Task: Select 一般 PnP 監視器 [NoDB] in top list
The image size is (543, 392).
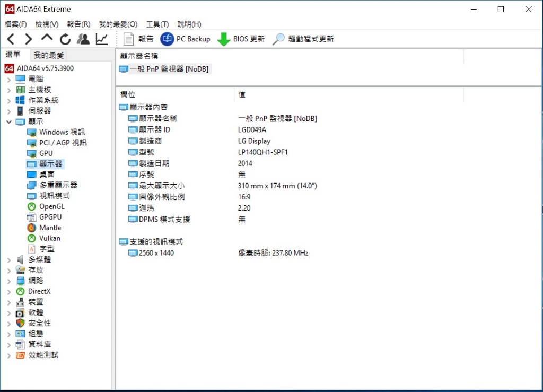Action: coord(164,69)
